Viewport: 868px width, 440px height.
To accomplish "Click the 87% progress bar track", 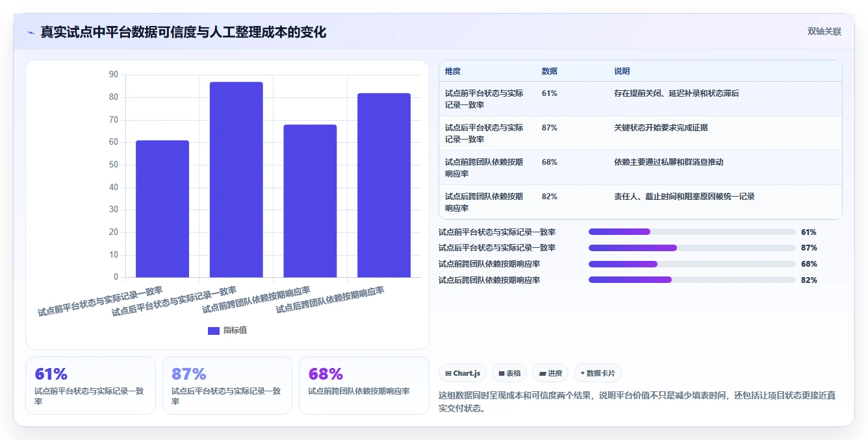I will [692, 248].
